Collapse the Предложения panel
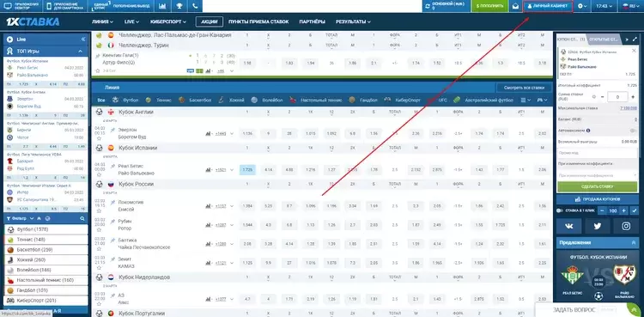The image size is (644, 317). 633,242
